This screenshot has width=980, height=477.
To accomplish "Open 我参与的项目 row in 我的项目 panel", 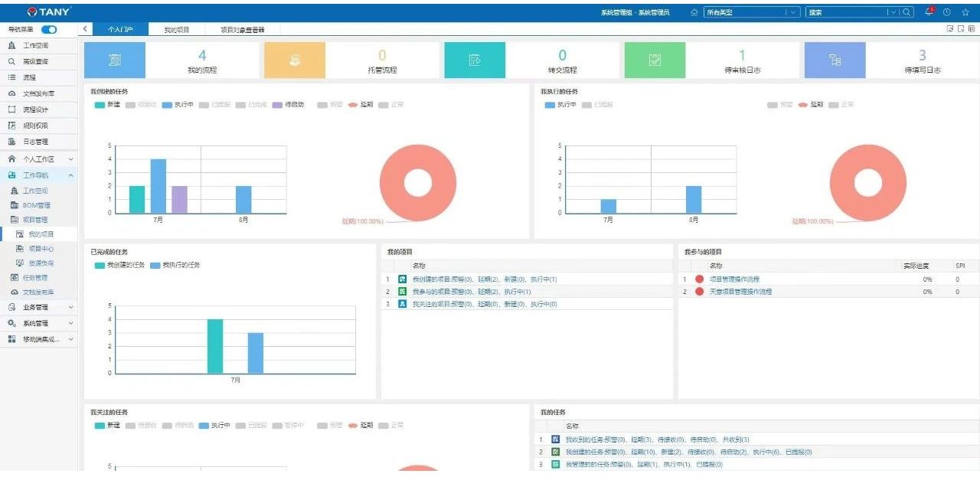I will [472, 292].
